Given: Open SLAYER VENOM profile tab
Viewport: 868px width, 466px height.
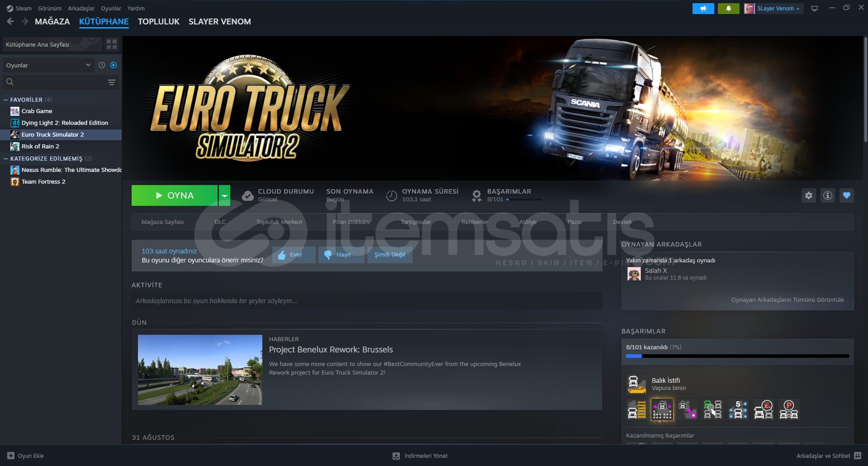Looking at the screenshot, I should 220,21.
